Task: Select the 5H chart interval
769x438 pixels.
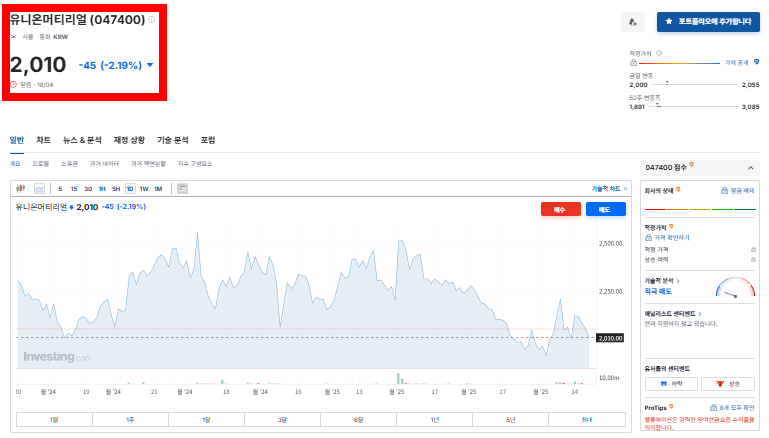Action: click(x=116, y=189)
